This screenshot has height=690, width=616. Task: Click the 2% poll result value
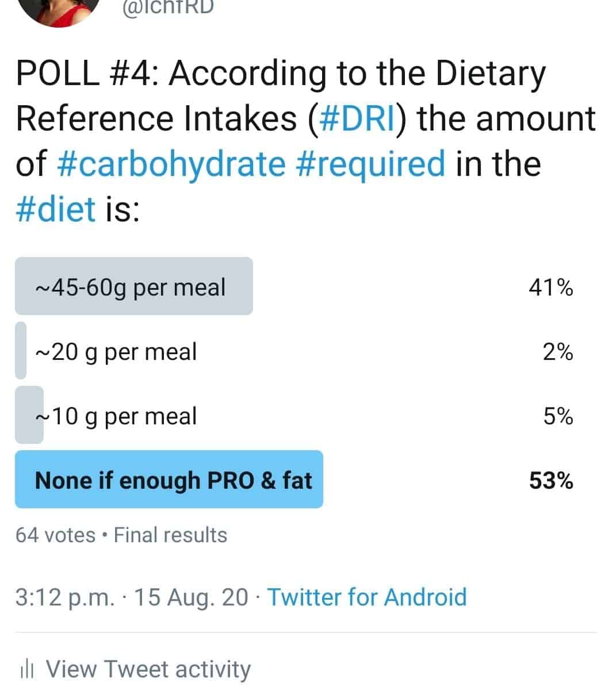click(558, 351)
